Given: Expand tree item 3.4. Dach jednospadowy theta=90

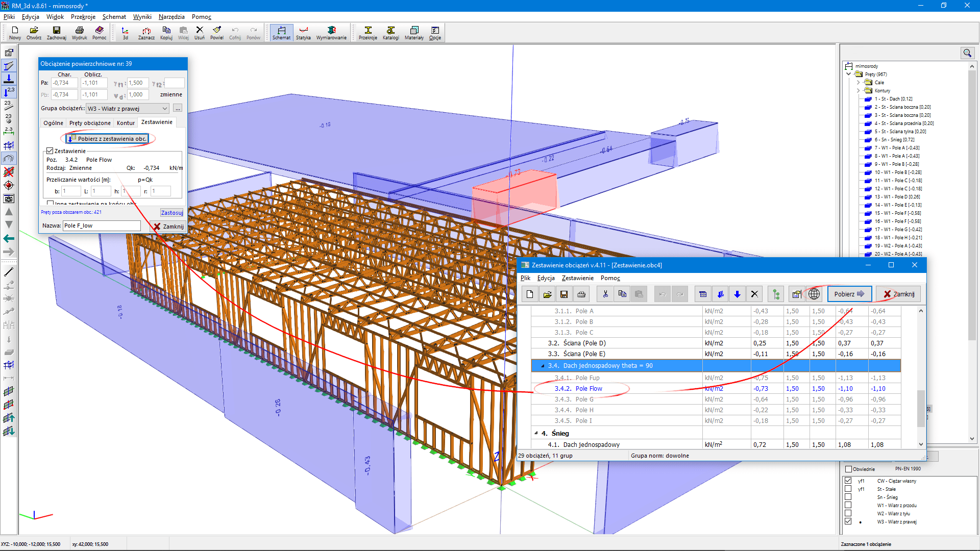Looking at the screenshot, I should coord(534,365).
